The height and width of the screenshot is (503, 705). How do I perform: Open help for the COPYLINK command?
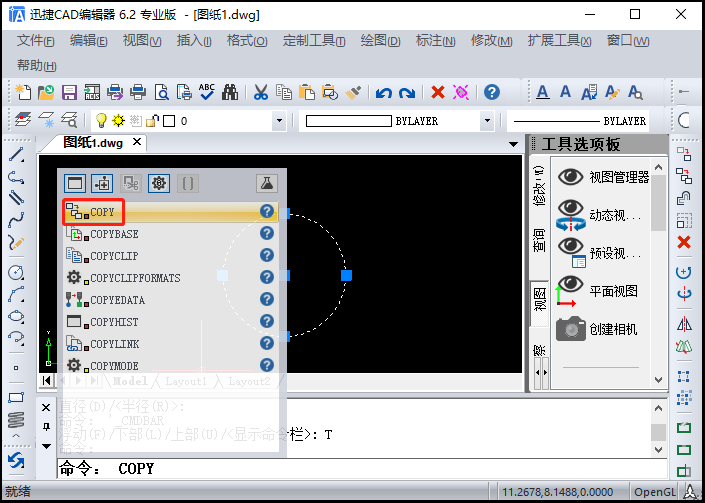(267, 343)
